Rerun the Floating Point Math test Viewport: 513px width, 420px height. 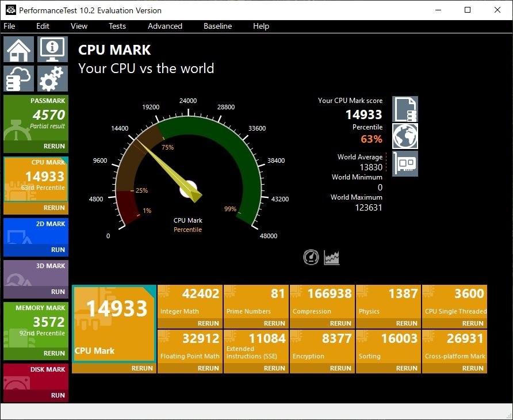pos(190,368)
